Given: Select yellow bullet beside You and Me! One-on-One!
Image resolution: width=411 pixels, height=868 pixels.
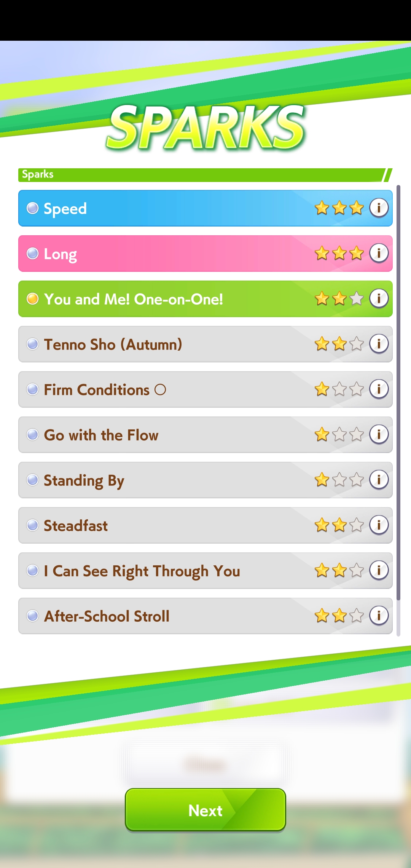Looking at the screenshot, I should [33, 299].
